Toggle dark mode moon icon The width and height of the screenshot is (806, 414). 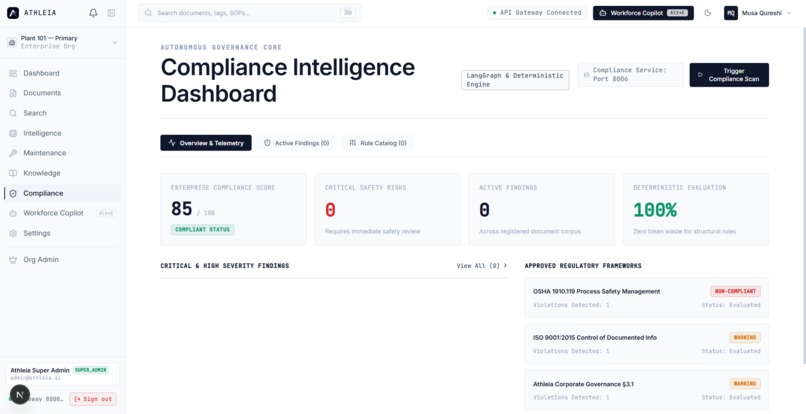(x=708, y=13)
